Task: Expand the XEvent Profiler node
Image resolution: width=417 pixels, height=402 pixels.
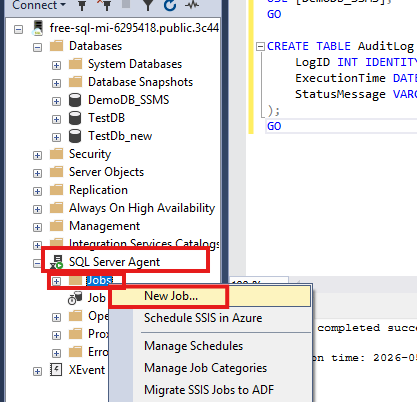Action: (37, 372)
